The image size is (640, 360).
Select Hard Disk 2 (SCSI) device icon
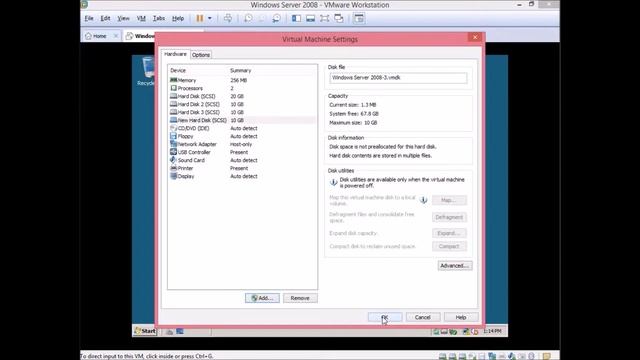tap(173, 104)
